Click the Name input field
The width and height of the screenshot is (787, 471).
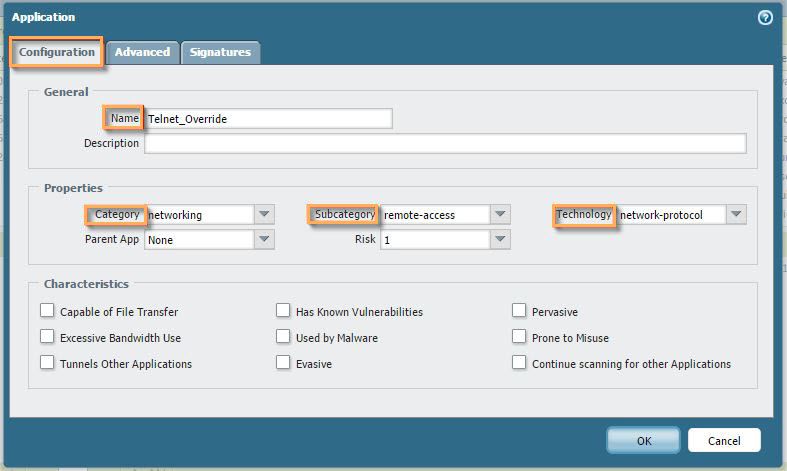(268, 118)
